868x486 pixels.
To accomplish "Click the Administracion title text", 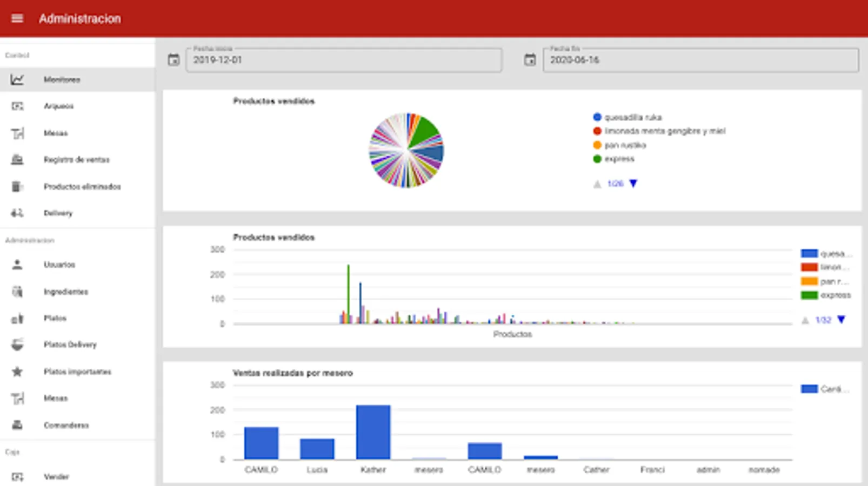I will [80, 18].
